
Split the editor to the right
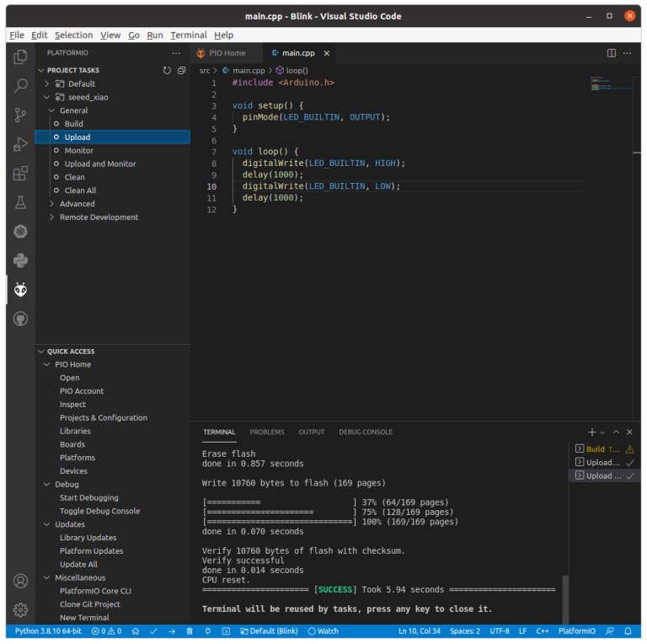click(x=612, y=53)
